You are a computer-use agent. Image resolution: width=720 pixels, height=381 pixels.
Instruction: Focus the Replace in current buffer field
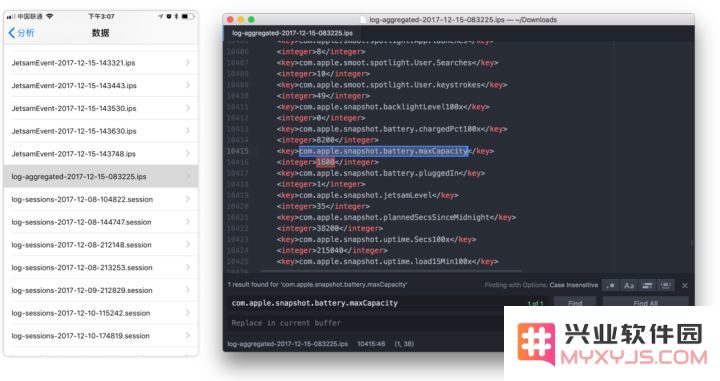pos(366,323)
